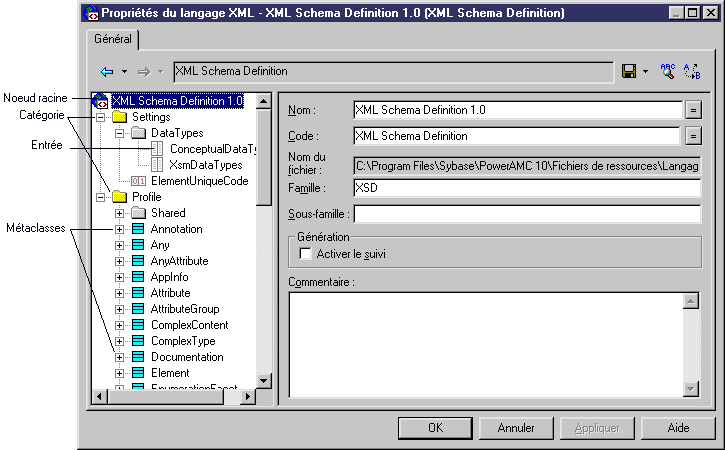The height and width of the screenshot is (450, 725).
Task: Click the AttributeGroup metaclass icon
Action: [138, 308]
